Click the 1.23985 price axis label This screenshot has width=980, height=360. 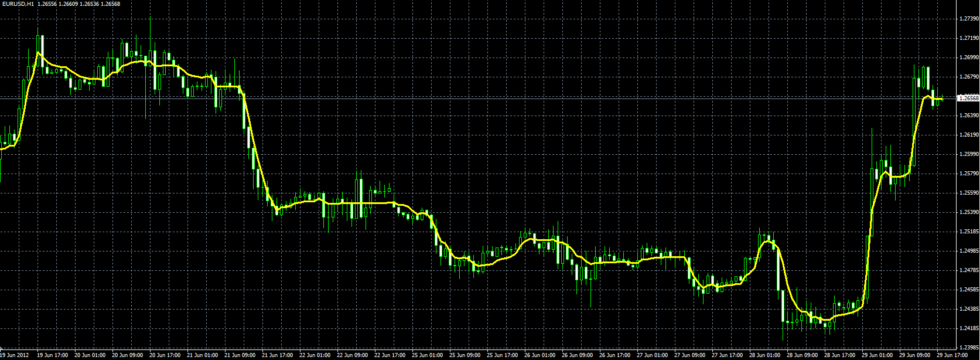click(x=969, y=348)
